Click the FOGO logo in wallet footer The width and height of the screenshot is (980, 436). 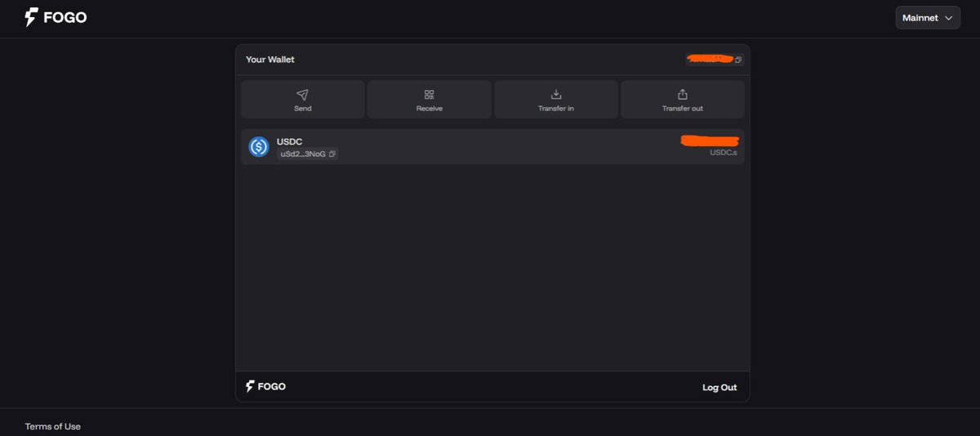point(265,386)
